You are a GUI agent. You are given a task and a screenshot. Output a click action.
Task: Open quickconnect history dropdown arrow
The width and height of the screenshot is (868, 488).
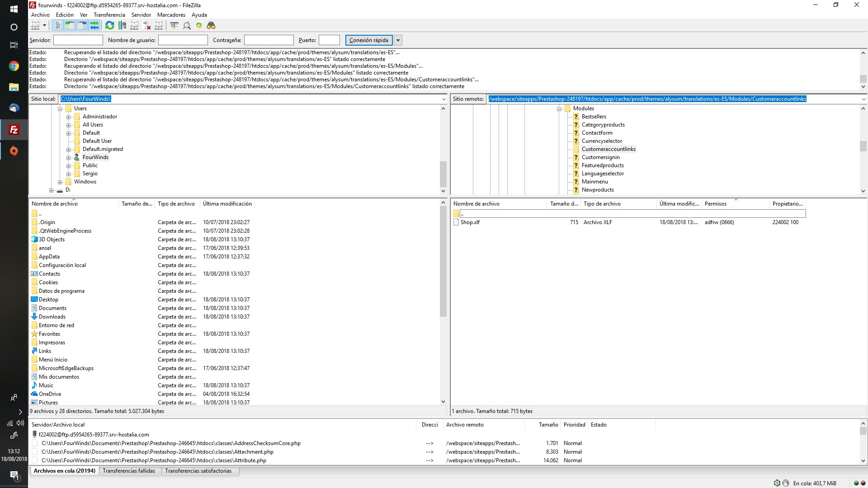click(398, 40)
